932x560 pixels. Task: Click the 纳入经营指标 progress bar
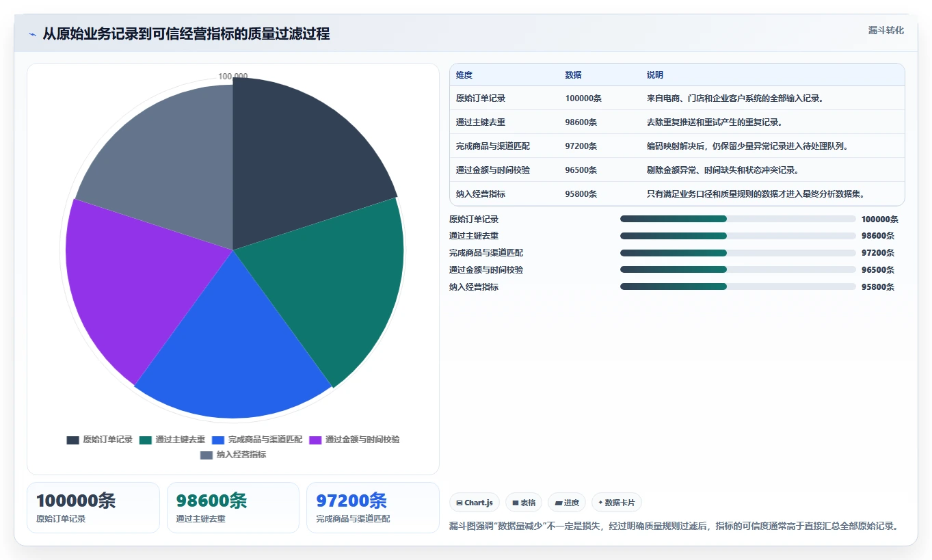point(738,287)
